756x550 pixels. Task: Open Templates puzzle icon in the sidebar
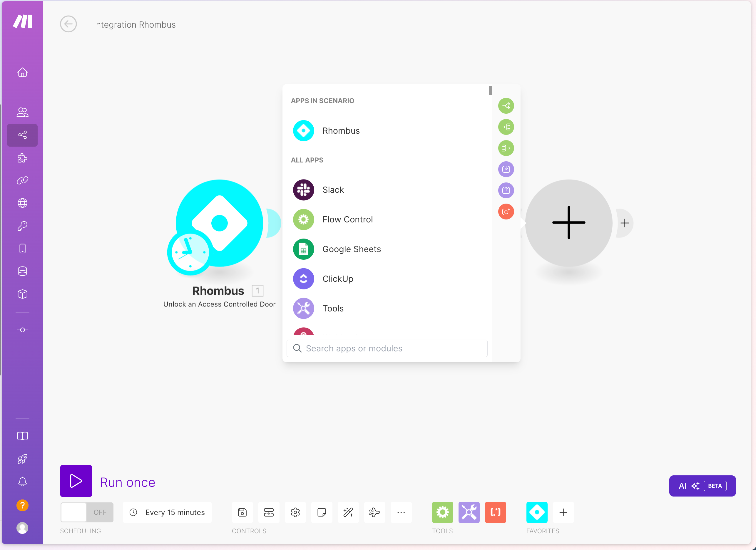22,157
